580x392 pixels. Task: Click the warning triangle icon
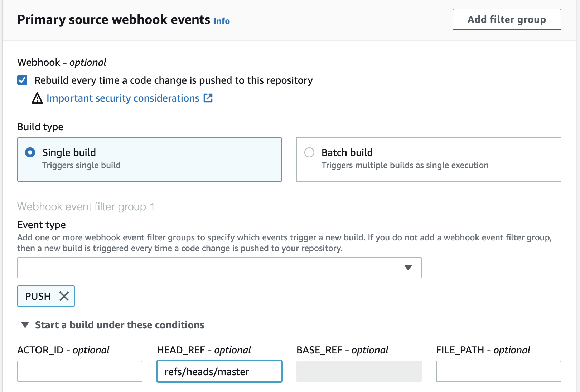(37, 98)
